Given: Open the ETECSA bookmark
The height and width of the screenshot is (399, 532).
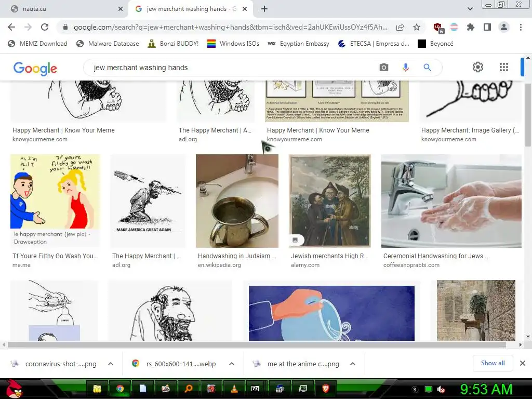Looking at the screenshot, I should 374,44.
